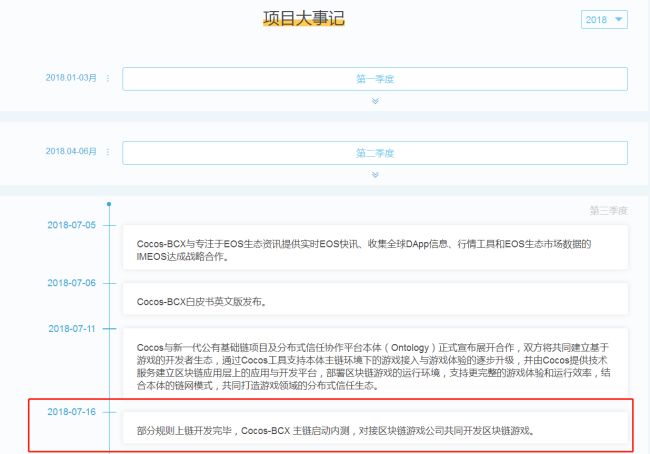Click the dots icon beside 2018.01-03月
The width and height of the screenshot is (650, 454).
(x=108, y=78)
